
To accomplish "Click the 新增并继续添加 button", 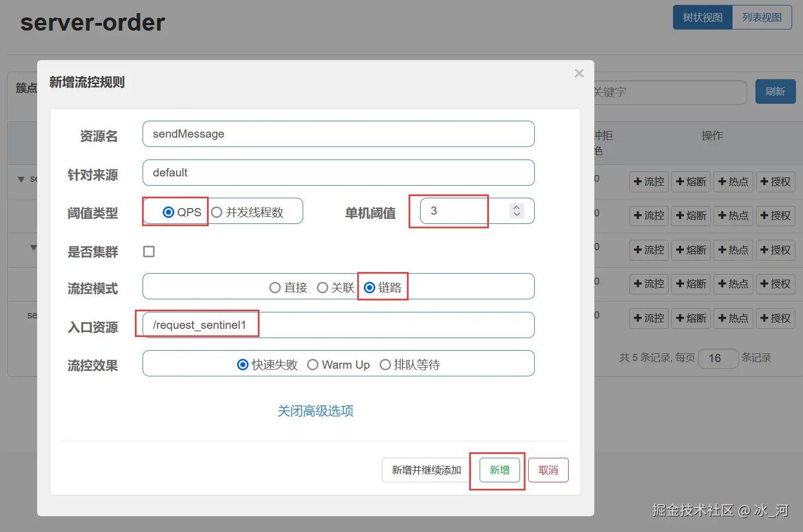I will pyautogui.click(x=426, y=470).
